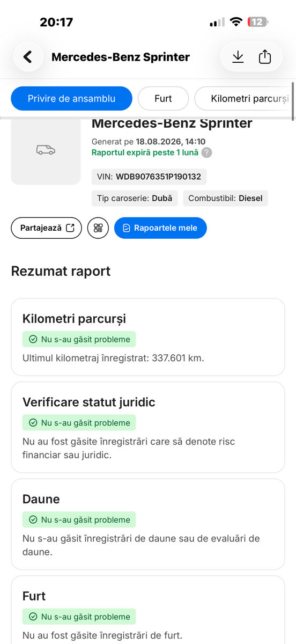Open the Kilometri parcurși summary card
296x644 pixels.
coord(148,337)
